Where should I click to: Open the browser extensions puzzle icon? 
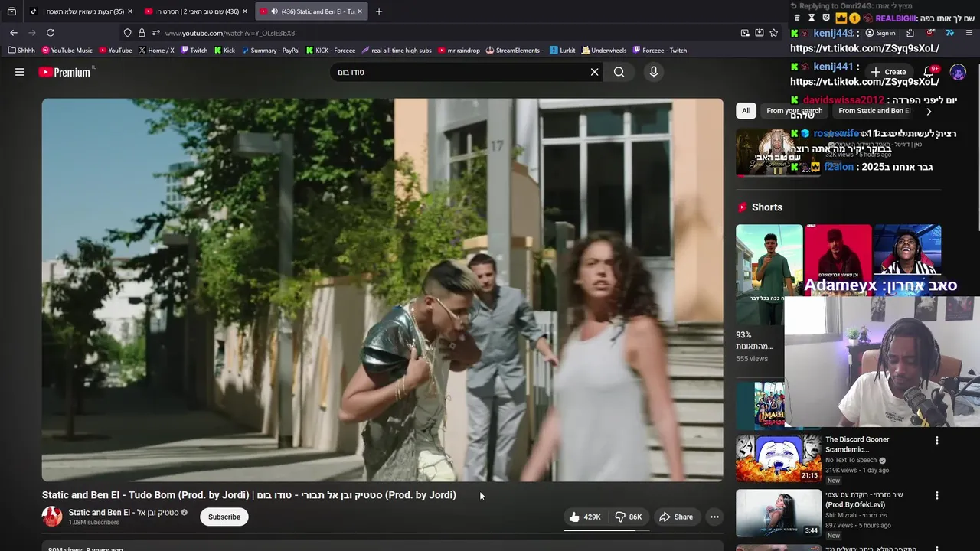click(x=910, y=33)
